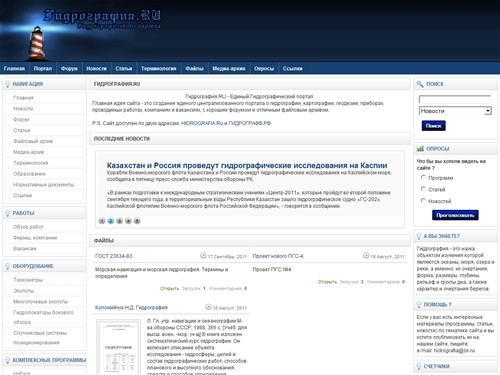
Task: Click clock icon next to 18 Август, 2011
Action: 208,307
